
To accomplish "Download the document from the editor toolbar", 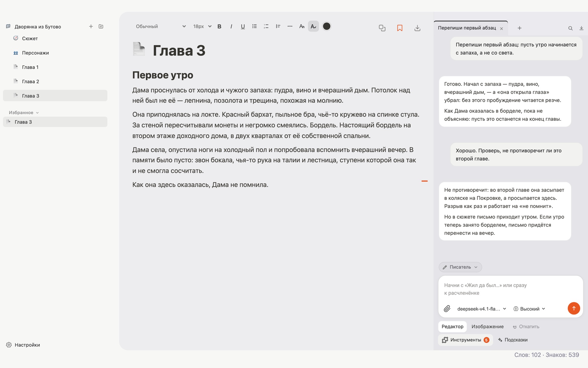I will coord(417,28).
